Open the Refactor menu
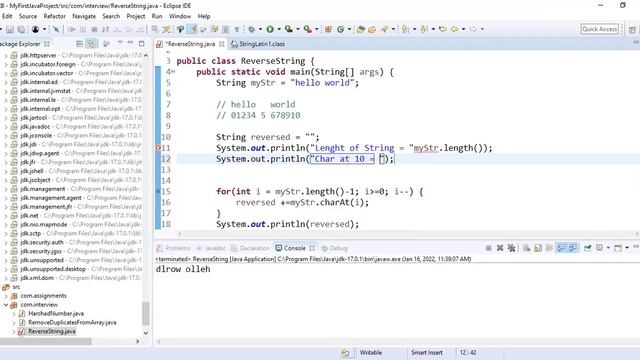Image resolution: width=640 pixels, height=360 pixels. 54,16
